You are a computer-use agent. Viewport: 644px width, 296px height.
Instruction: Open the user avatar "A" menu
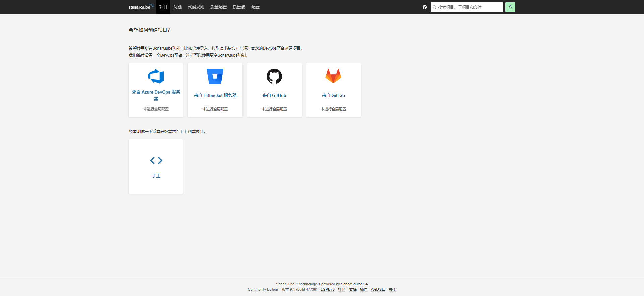click(510, 7)
